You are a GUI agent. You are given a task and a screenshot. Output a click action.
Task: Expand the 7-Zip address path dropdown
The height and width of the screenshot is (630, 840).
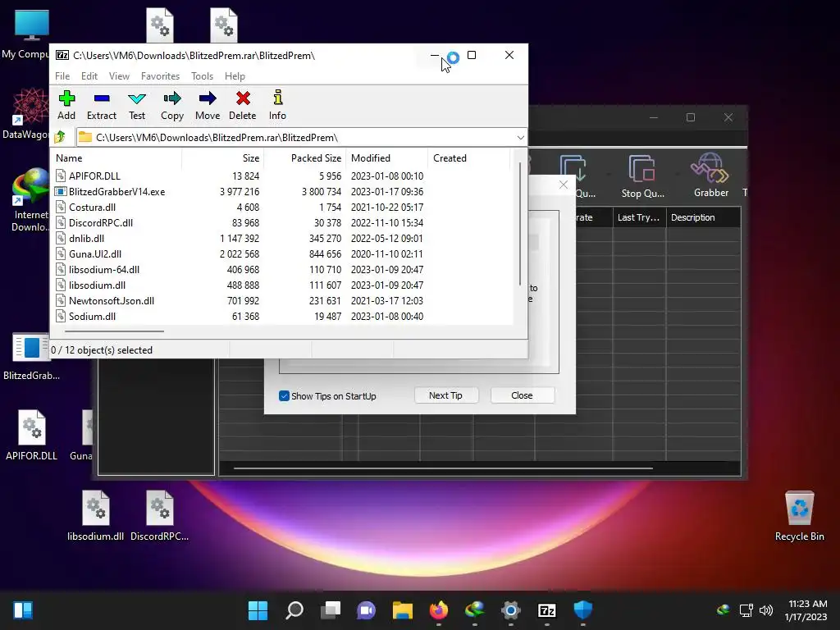pyautogui.click(x=520, y=138)
